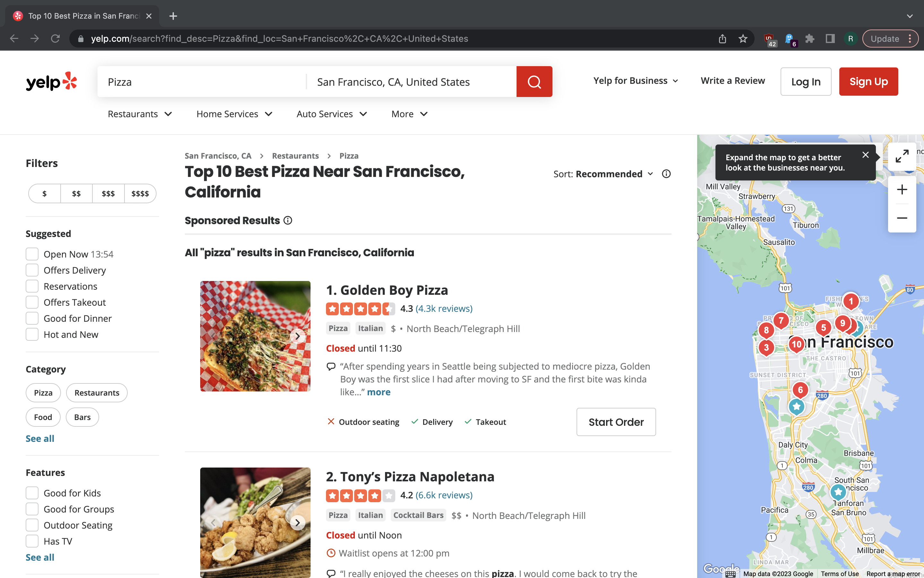Check the Hot and New filter
Image resolution: width=924 pixels, height=578 pixels.
32,335
